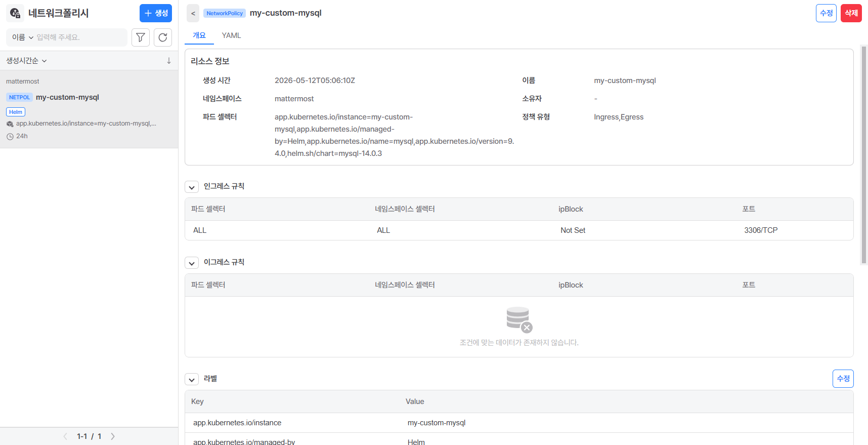This screenshot has width=868, height=445.
Task: Click 수정 button in 라벨 section
Action: pyautogui.click(x=843, y=379)
